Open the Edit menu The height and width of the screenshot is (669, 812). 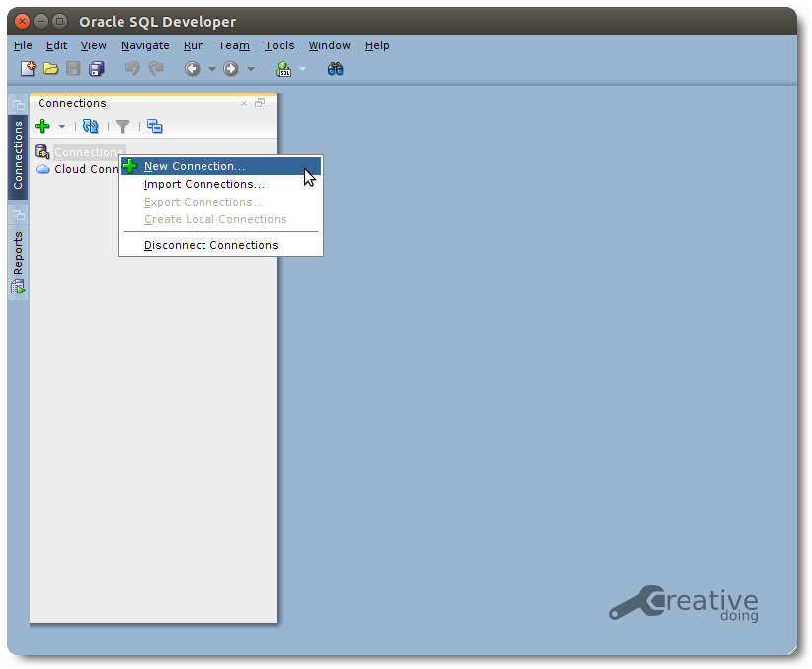pos(56,45)
